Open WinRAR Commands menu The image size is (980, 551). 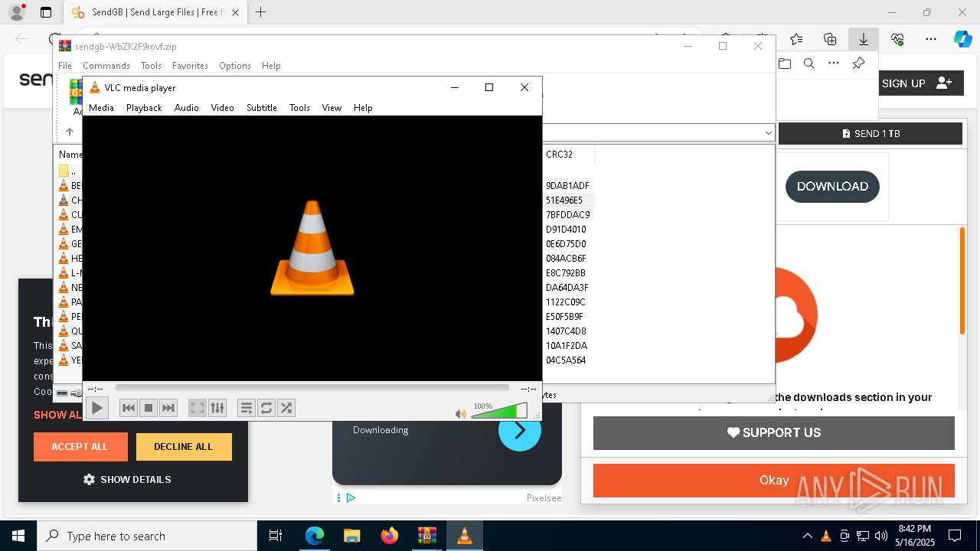(106, 66)
